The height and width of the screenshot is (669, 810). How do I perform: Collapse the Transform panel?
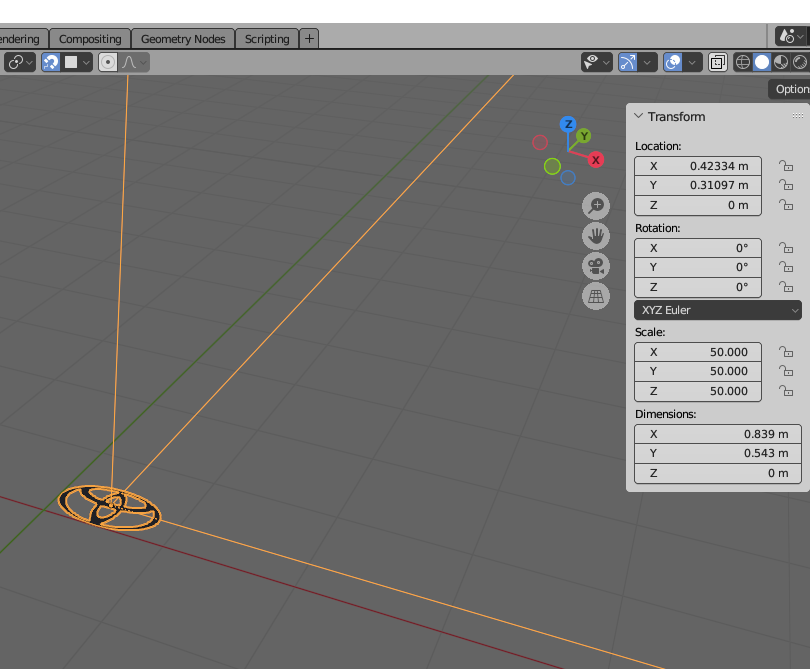click(x=639, y=116)
